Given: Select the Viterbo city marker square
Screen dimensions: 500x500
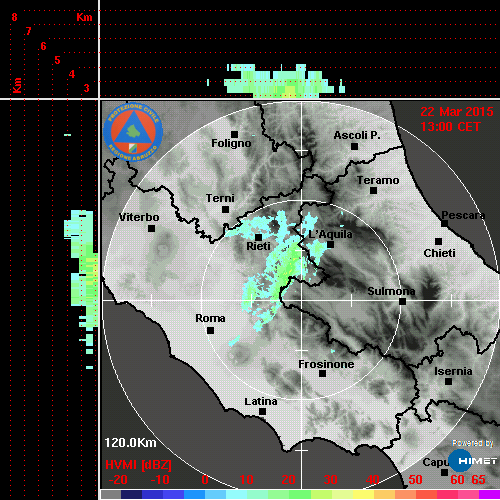Looking at the screenshot, I should pos(151,229).
